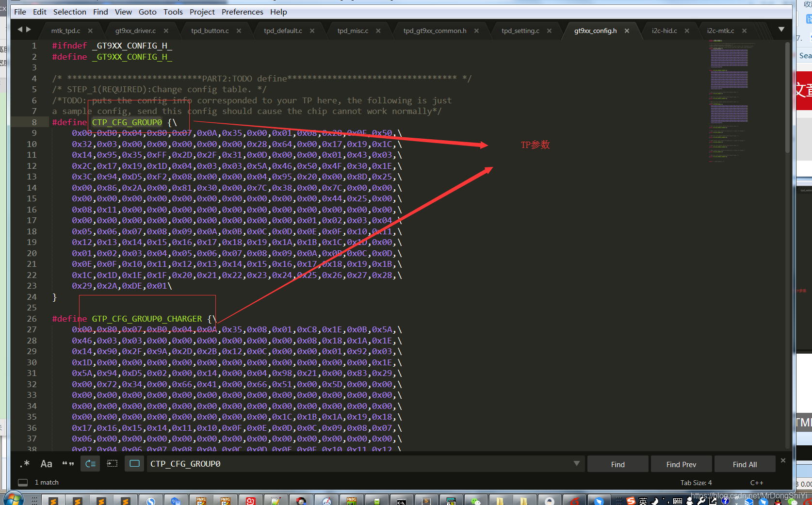This screenshot has height=505, width=812.
Task: Close the mtk_tpd.c tab
Action: [90, 31]
